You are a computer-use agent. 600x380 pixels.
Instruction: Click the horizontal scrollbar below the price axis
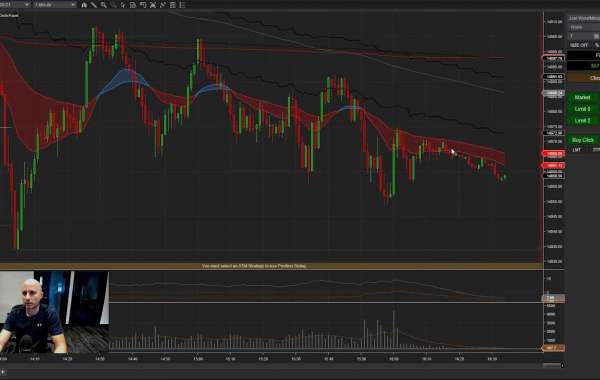tap(553, 365)
